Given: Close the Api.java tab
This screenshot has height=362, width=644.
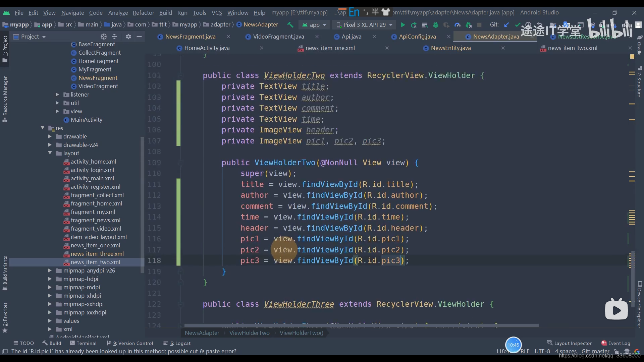Looking at the screenshot, I should point(374,37).
